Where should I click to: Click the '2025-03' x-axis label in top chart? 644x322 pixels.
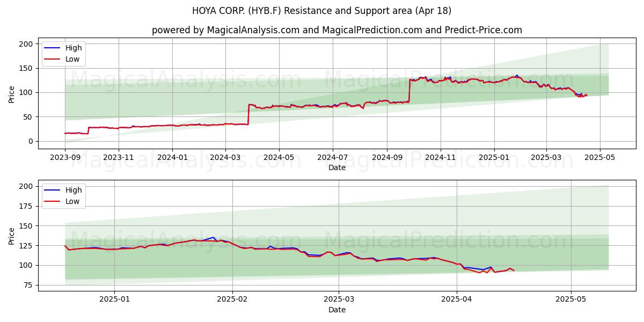click(546, 158)
